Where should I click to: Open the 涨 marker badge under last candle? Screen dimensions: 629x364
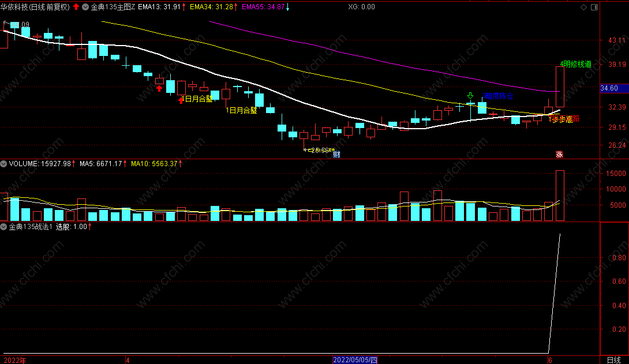pos(559,155)
